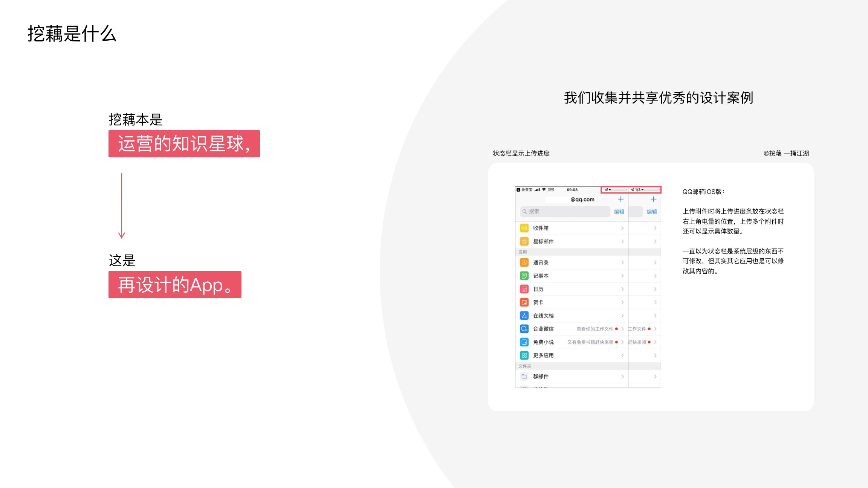Open the 企业微信 row label
This screenshot has height=488, width=868.
tap(543, 329)
